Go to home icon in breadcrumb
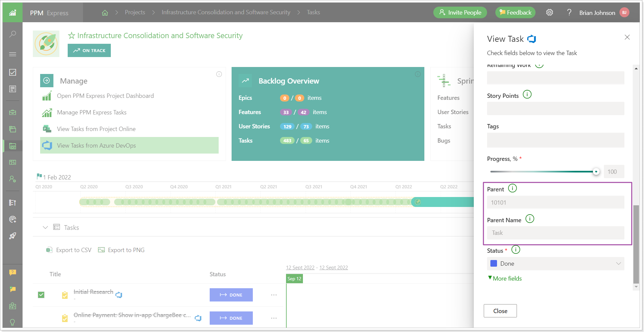The width and height of the screenshot is (644, 332). (105, 13)
